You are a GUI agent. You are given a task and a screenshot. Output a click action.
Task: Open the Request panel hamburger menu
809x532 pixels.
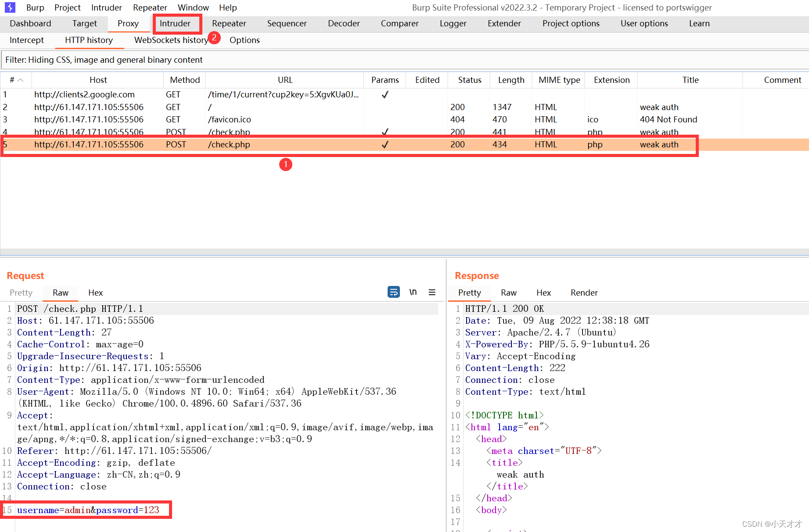pos(432,292)
